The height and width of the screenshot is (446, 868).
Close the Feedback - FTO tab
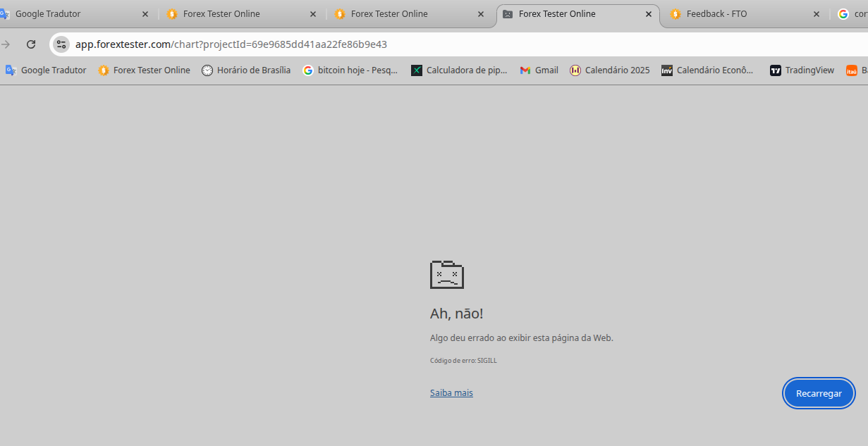817,14
